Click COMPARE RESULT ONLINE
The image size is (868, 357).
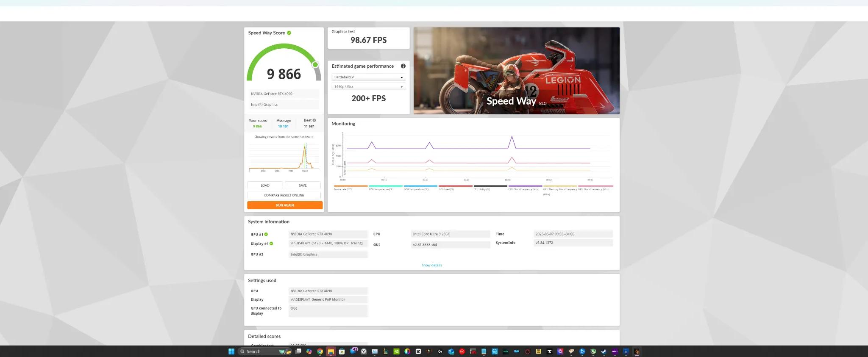[x=284, y=195]
